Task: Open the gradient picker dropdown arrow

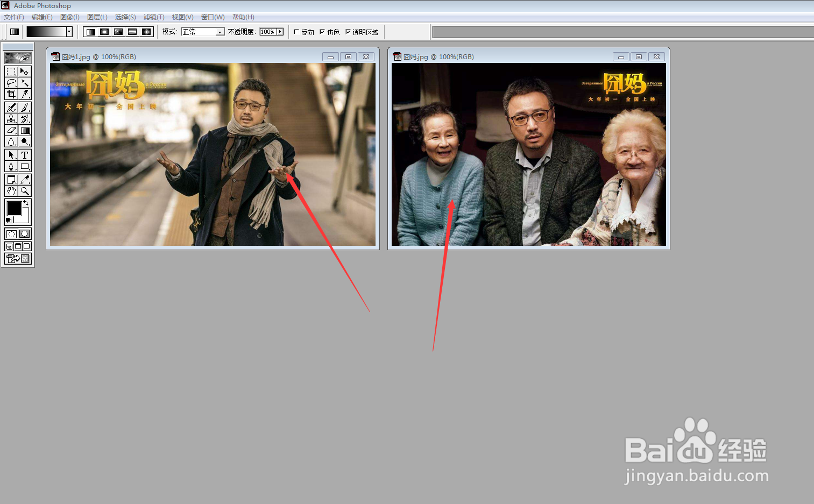Action: pos(69,32)
